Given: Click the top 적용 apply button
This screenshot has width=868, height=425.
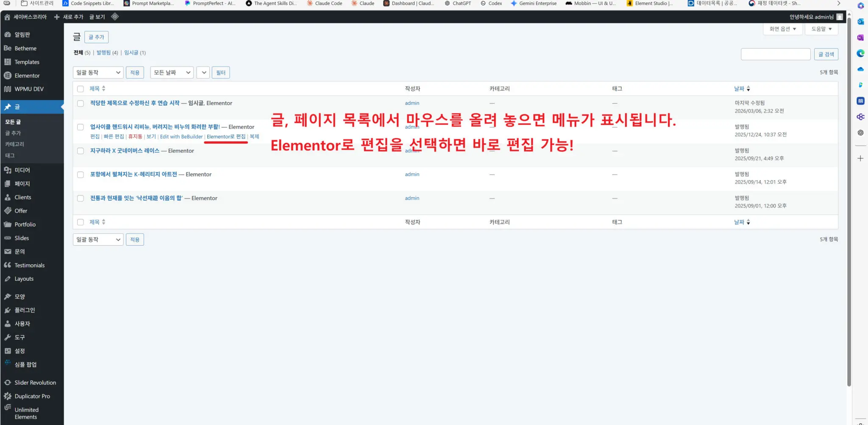Looking at the screenshot, I should 135,73.
